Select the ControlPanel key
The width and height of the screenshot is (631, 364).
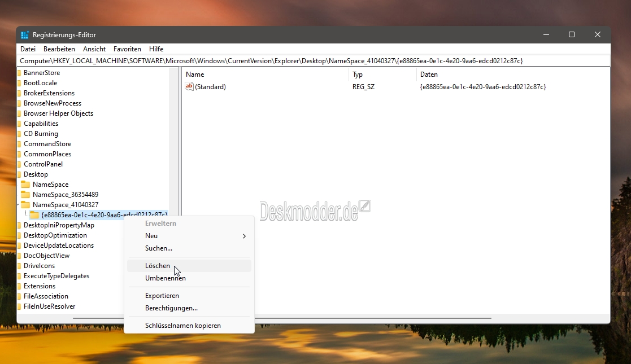[43, 164]
